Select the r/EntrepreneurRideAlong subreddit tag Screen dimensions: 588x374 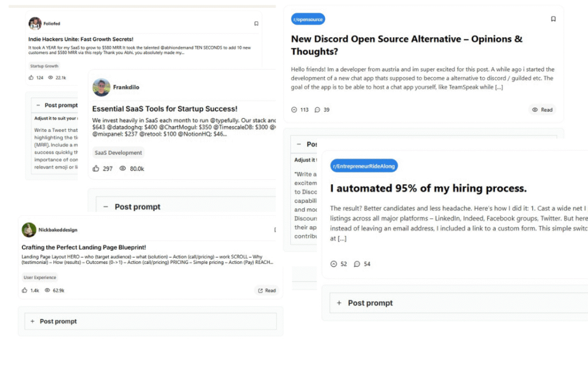tap(364, 166)
